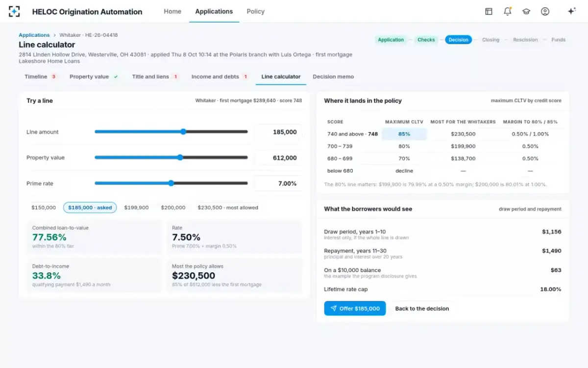Click the Whitaker · HE-26-04418 breadcrumb text
Screen dimensions: 588x368
coord(89,35)
